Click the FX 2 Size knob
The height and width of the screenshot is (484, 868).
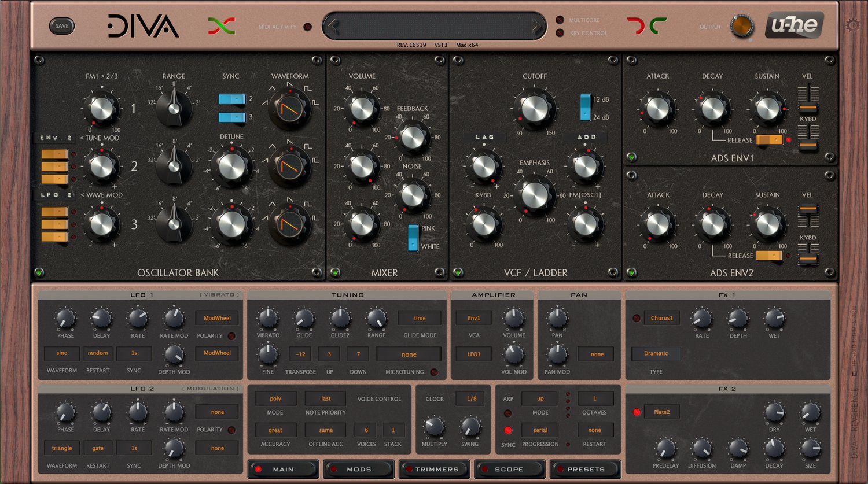(810, 448)
